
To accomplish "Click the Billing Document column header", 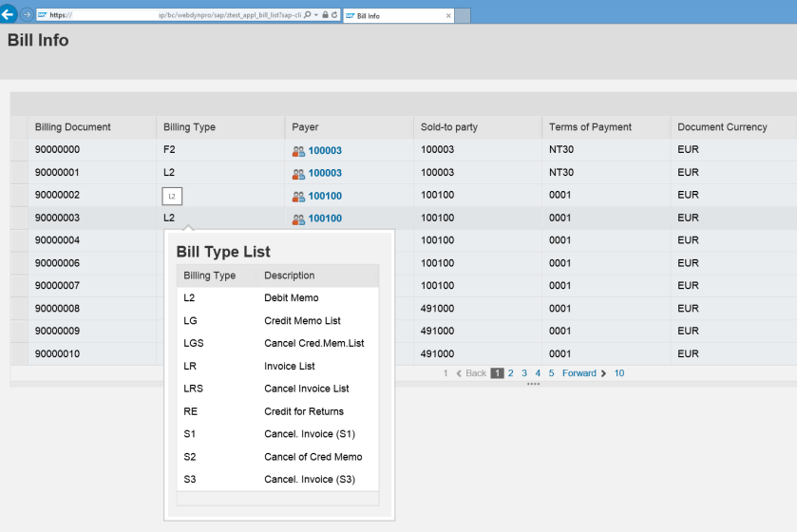I will 73,127.
